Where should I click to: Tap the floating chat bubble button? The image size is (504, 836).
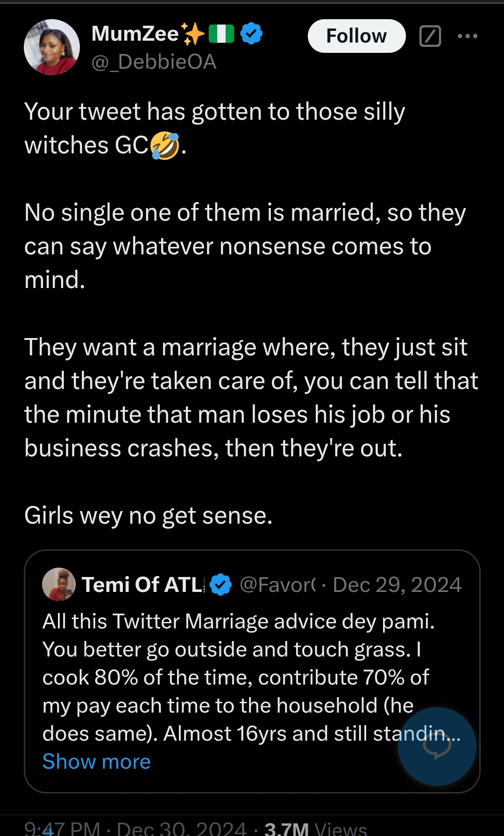[437, 746]
